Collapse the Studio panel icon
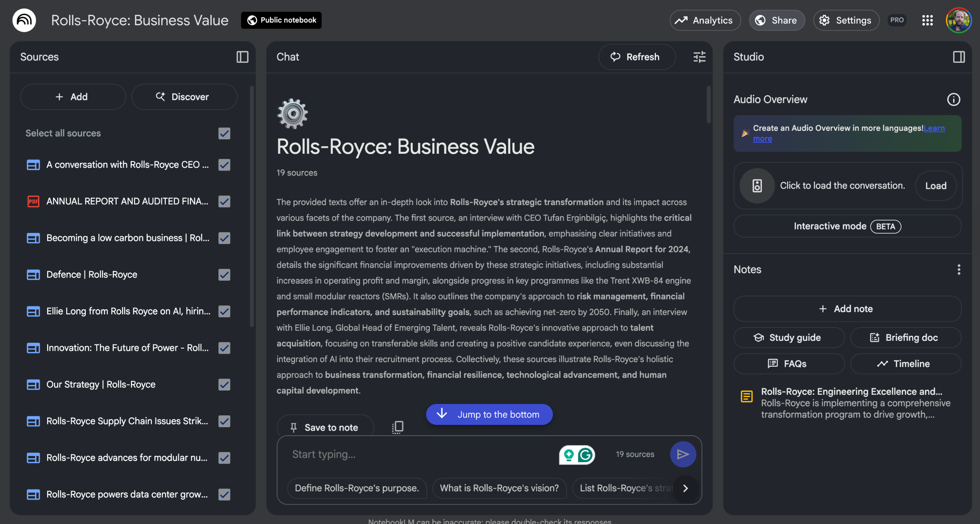 [x=959, y=57]
